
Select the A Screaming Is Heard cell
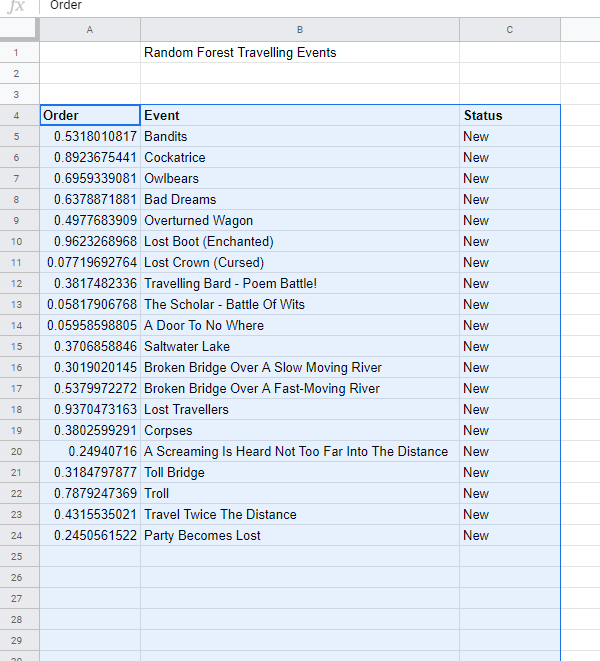300,451
